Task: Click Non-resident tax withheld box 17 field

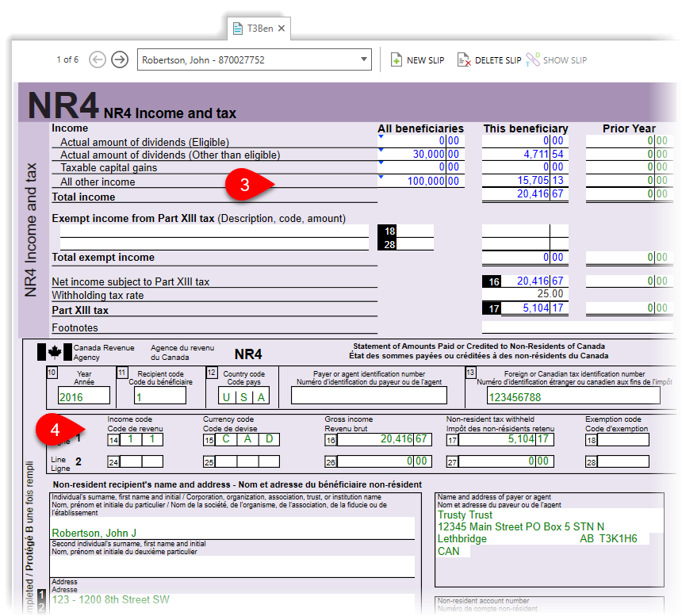Action: coord(506,439)
